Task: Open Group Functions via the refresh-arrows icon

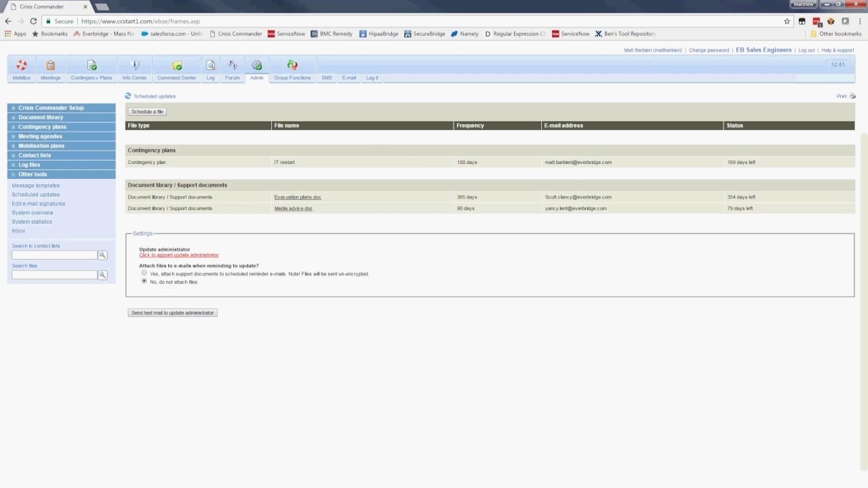Action: click(x=292, y=65)
